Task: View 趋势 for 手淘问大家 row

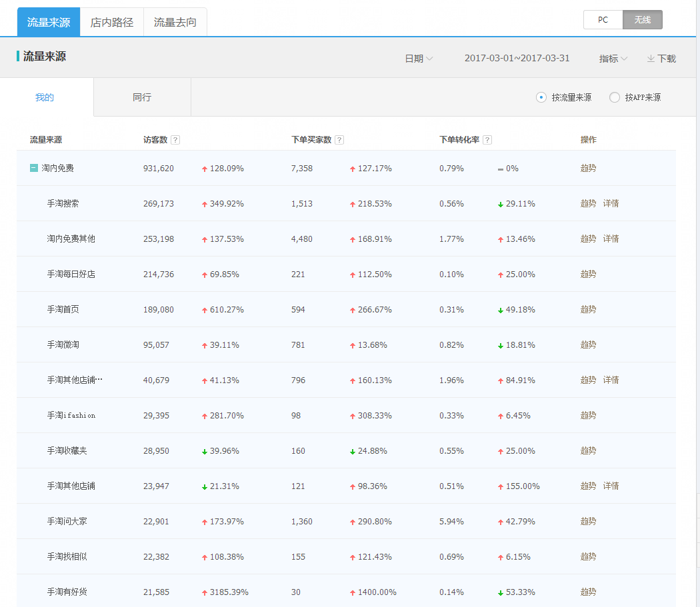Action: (588, 521)
